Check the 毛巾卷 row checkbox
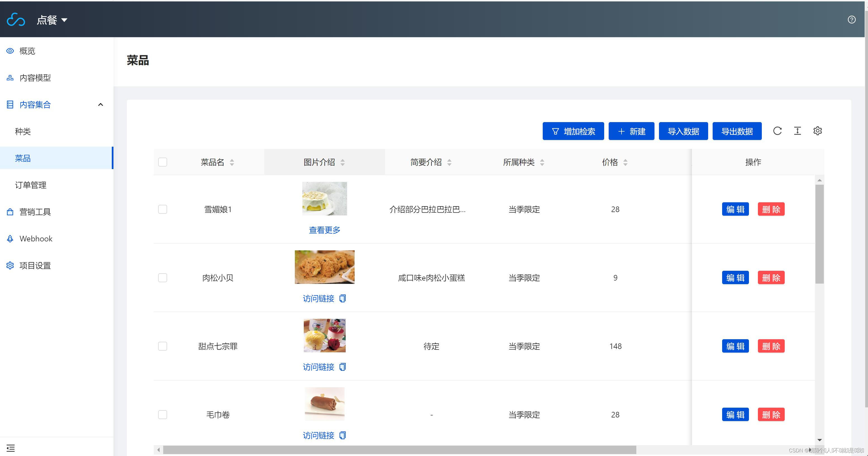 (x=163, y=414)
